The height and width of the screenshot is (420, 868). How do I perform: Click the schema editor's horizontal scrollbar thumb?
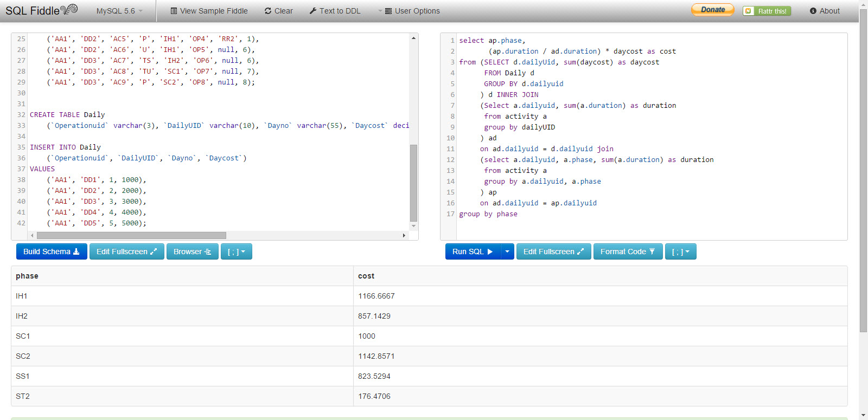[x=131, y=235]
